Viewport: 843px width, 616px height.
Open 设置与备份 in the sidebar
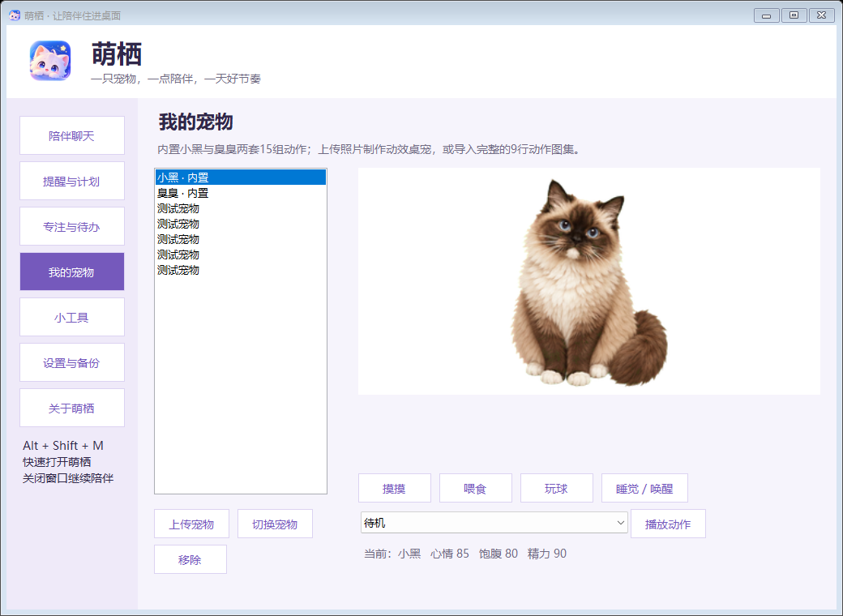point(72,362)
